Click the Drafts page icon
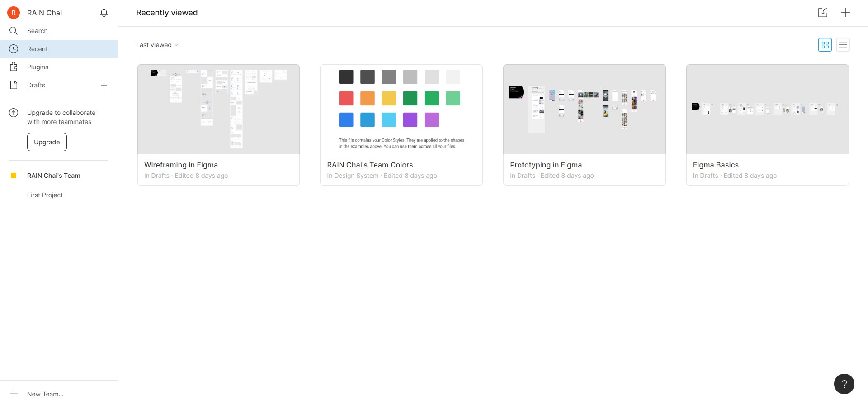This screenshot has width=868, height=405. click(x=14, y=85)
